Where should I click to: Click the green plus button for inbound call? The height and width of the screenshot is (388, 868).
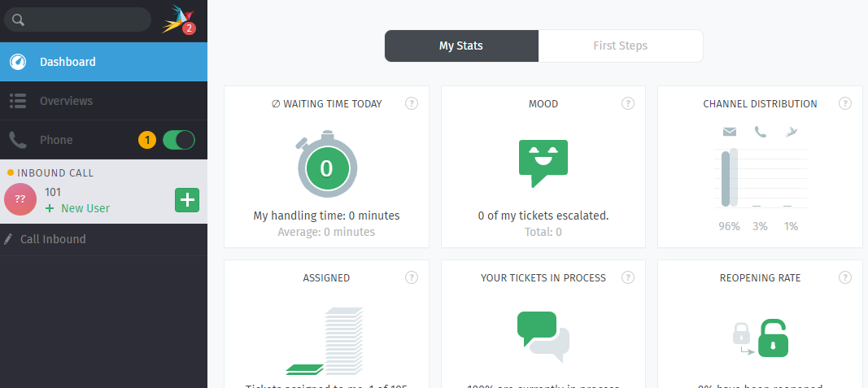point(187,200)
